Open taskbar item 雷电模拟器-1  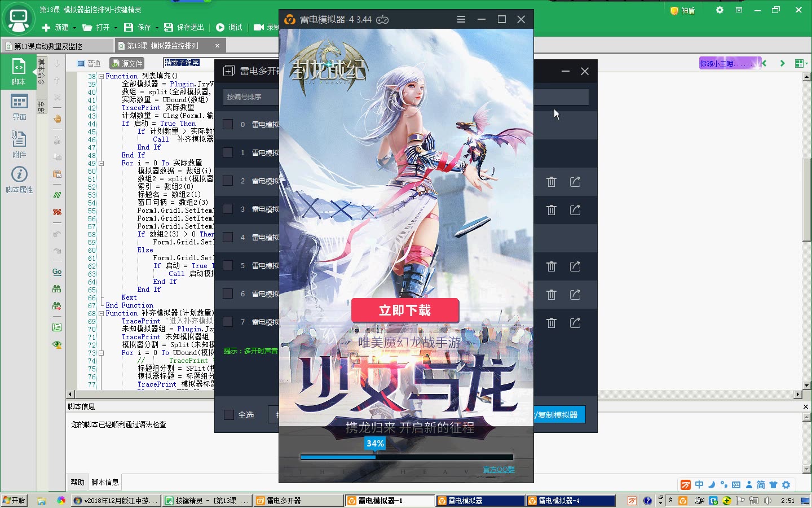point(389,501)
